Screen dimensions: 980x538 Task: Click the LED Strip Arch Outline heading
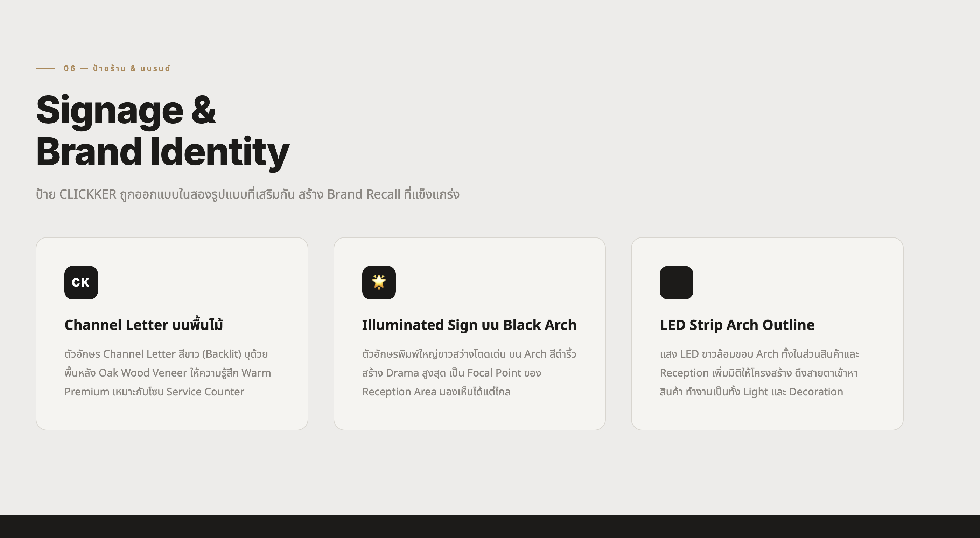(x=737, y=325)
